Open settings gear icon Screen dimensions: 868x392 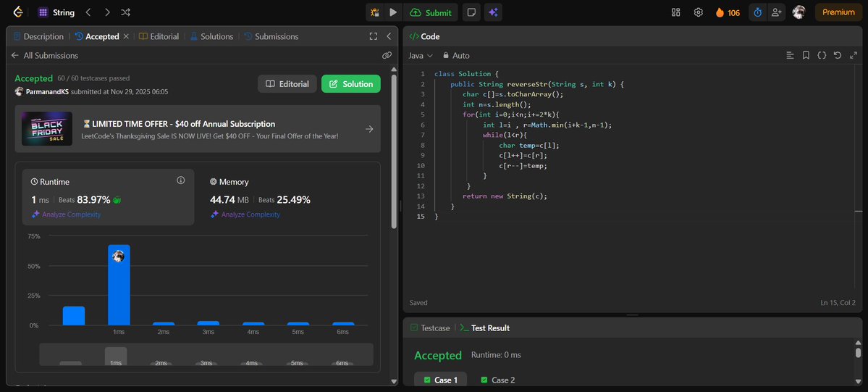pos(699,12)
